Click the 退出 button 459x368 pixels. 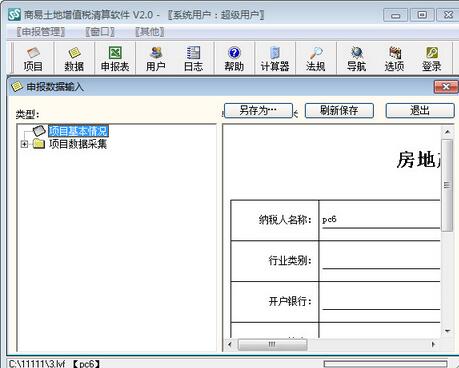pyautogui.click(x=420, y=111)
